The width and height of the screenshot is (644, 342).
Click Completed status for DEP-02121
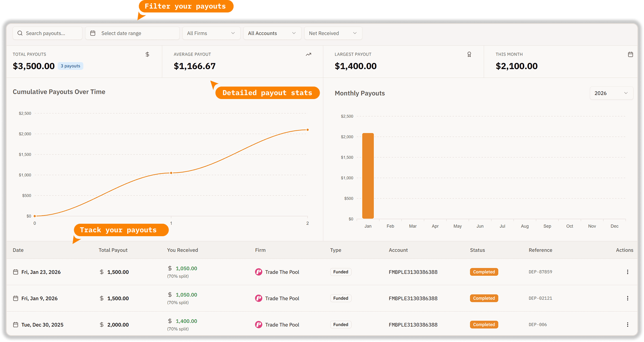[484, 298]
